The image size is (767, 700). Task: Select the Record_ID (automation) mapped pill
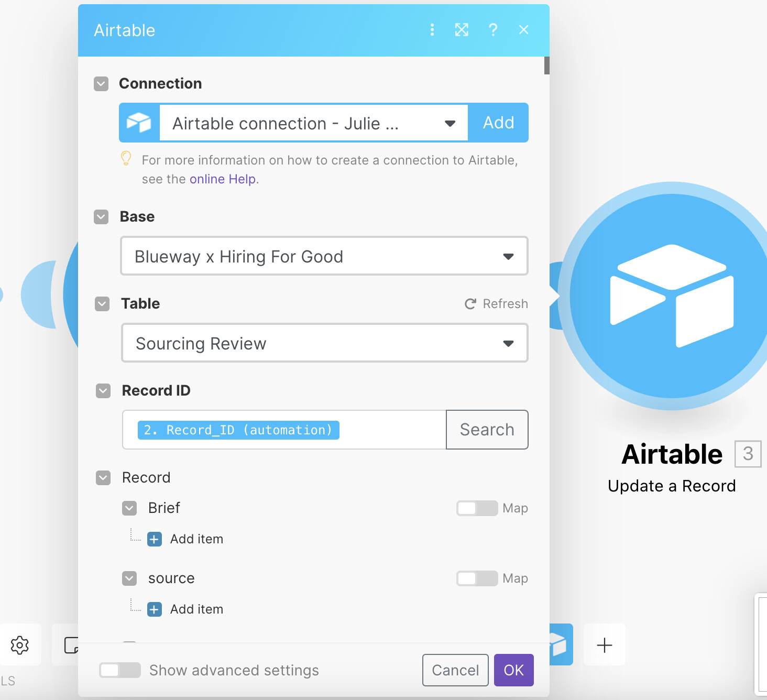pos(238,430)
